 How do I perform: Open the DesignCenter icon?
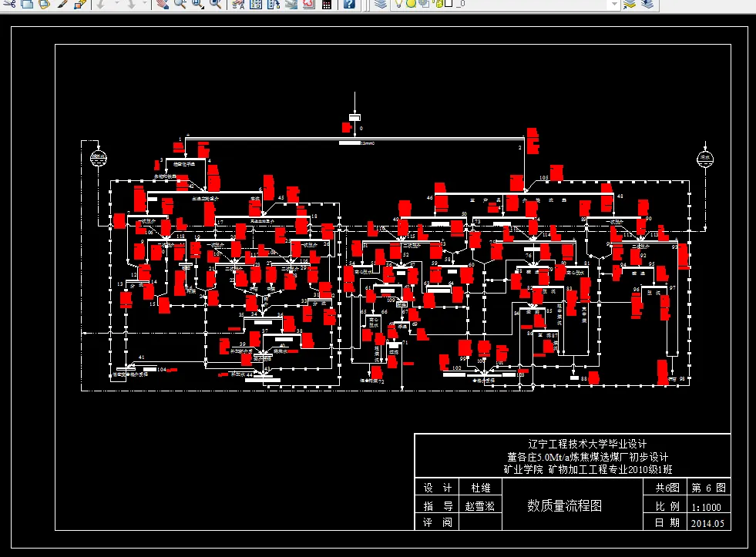[256, 4]
